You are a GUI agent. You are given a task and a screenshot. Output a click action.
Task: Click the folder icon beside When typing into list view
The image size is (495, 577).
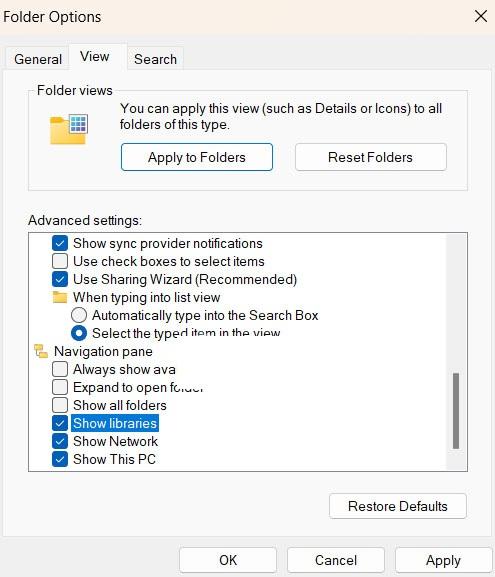60,297
